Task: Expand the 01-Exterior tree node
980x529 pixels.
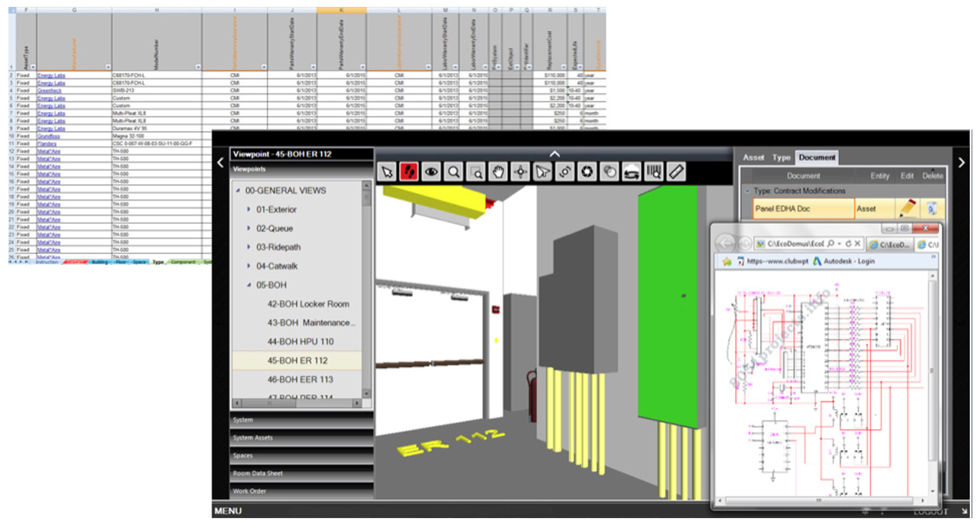Action: pos(248,209)
